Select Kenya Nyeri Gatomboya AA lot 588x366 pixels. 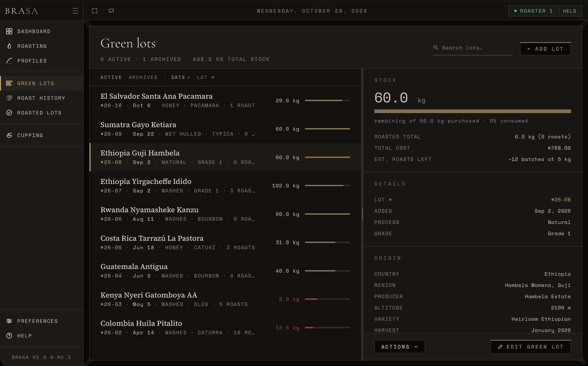click(x=225, y=299)
